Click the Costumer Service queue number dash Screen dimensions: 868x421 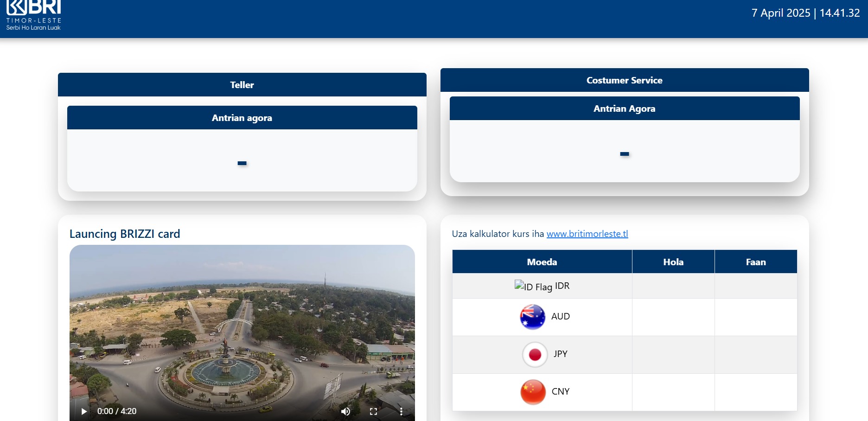(625, 154)
